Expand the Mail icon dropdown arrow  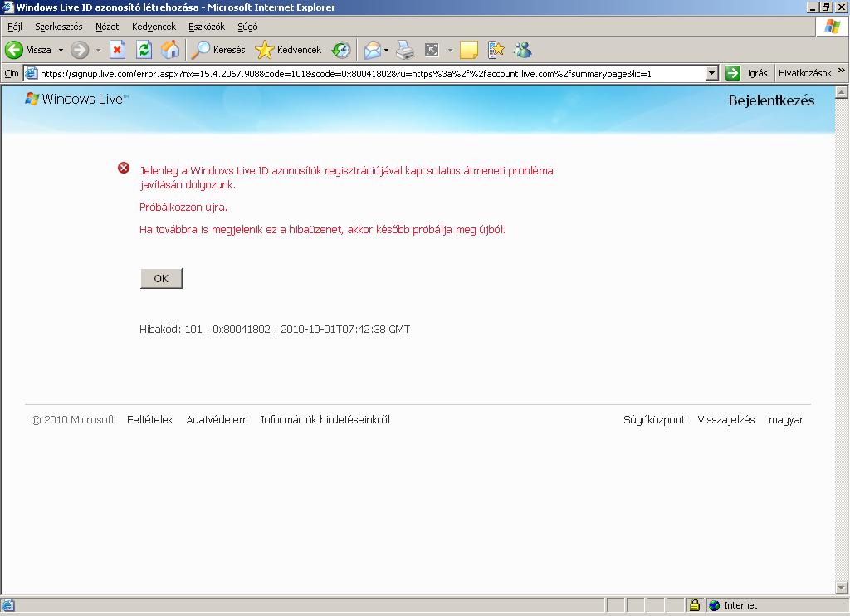(386, 50)
